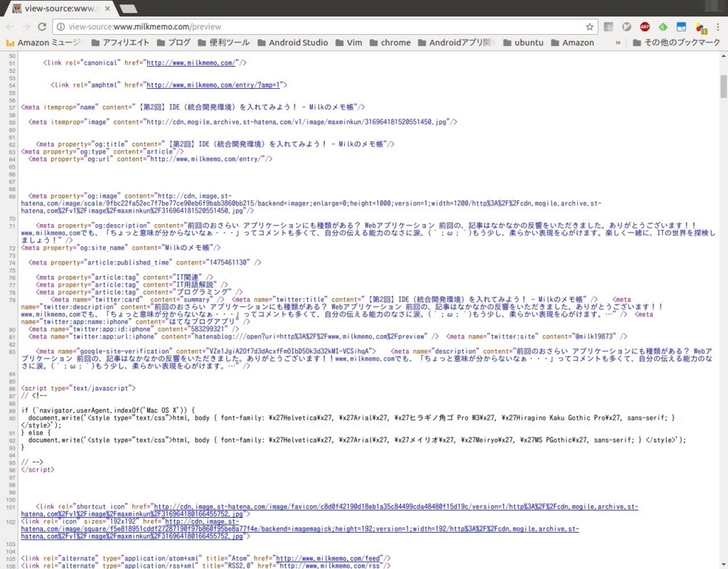Follow the canonical href http://www.milkmemo.com/ link
Image resolution: width=728 pixels, height=569 pixels.
click(192, 63)
